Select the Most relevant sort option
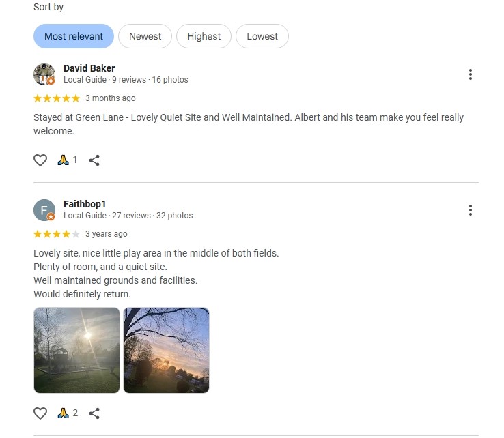The image size is (504, 438). pyautogui.click(x=74, y=36)
